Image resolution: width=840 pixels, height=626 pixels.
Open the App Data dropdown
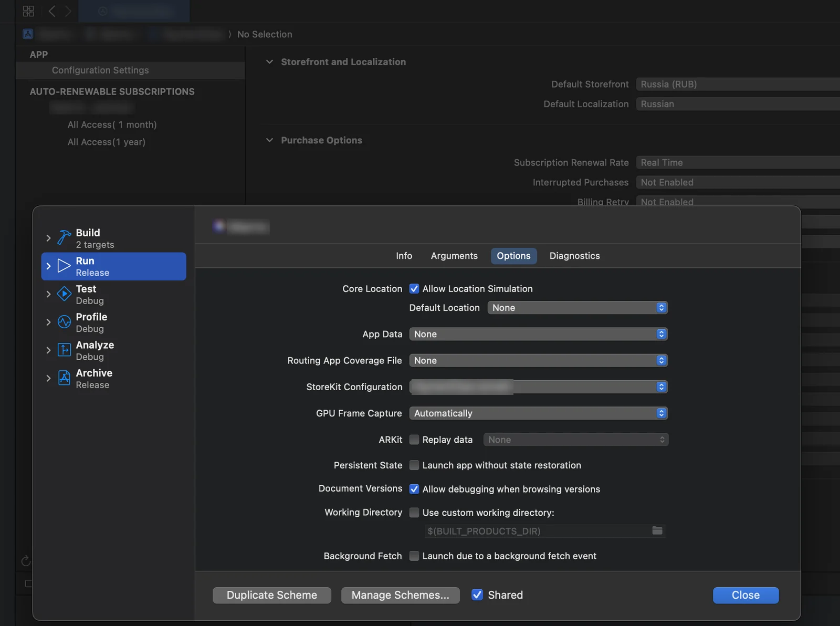pyautogui.click(x=539, y=334)
